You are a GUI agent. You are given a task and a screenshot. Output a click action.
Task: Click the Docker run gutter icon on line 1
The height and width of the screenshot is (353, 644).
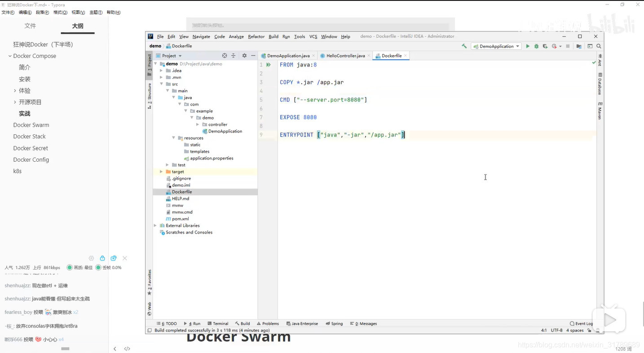(x=269, y=65)
